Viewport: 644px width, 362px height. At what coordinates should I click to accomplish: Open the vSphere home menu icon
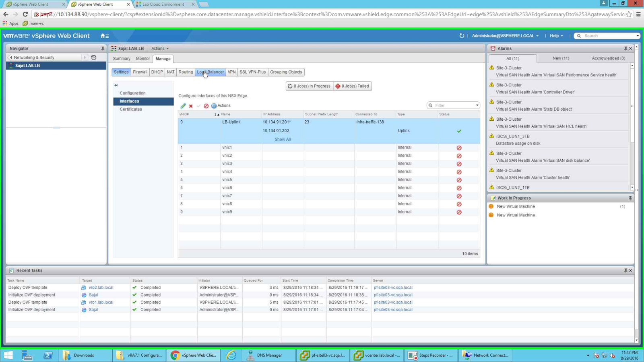105,36
